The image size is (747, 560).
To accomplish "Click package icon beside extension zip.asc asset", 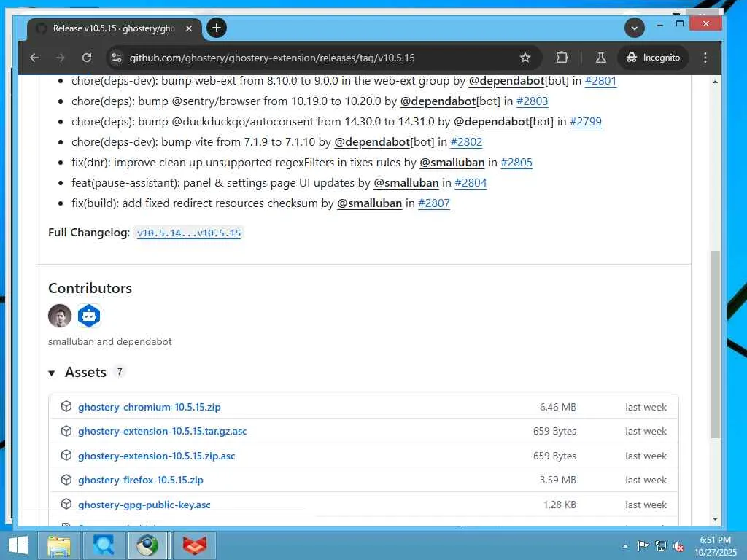I will tap(66, 456).
